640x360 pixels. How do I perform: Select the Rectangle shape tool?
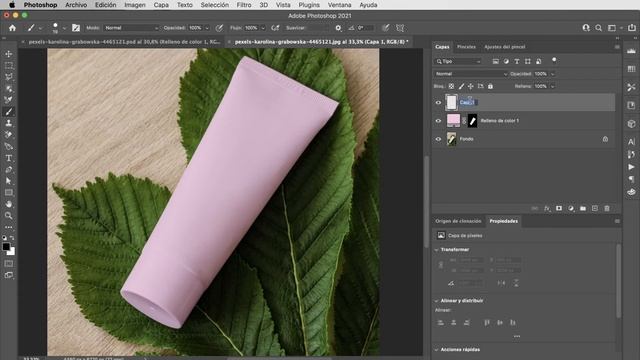coord(9,192)
